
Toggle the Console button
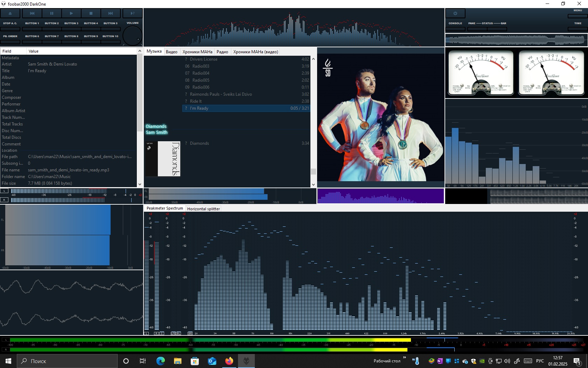pos(455,29)
